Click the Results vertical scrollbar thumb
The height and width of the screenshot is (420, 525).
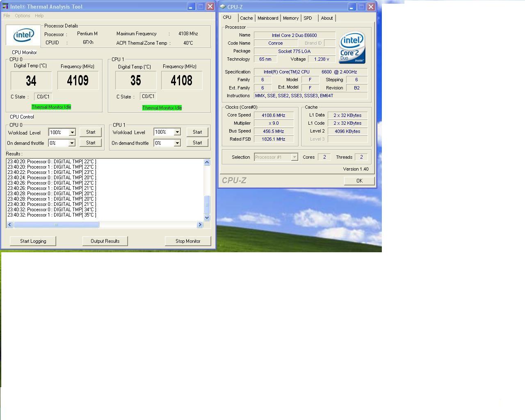point(207,204)
